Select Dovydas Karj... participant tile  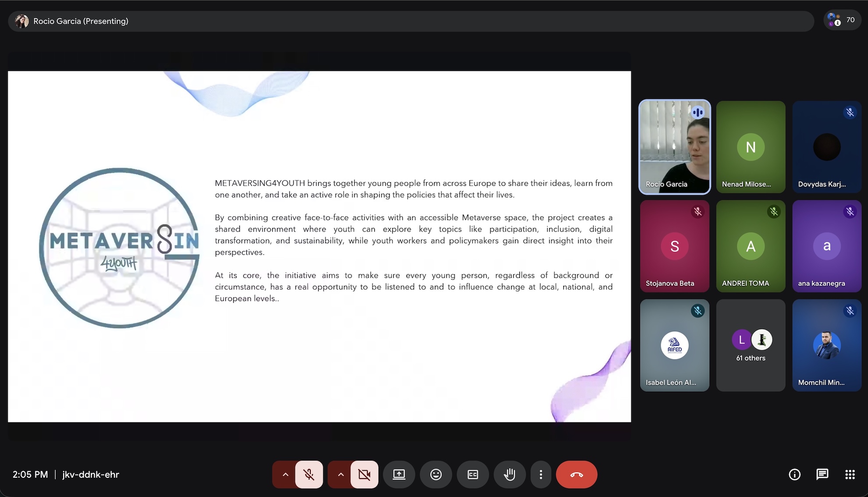click(x=827, y=147)
